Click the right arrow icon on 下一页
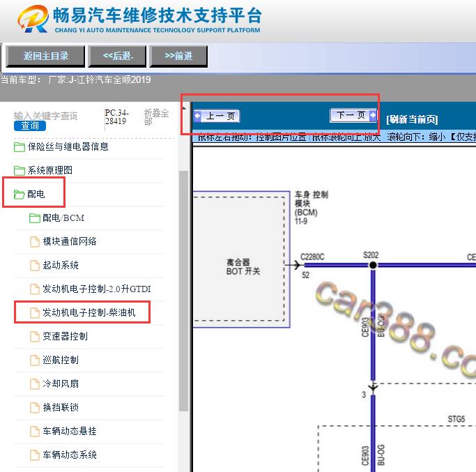The height and width of the screenshot is (472, 476). [x=372, y=115]
